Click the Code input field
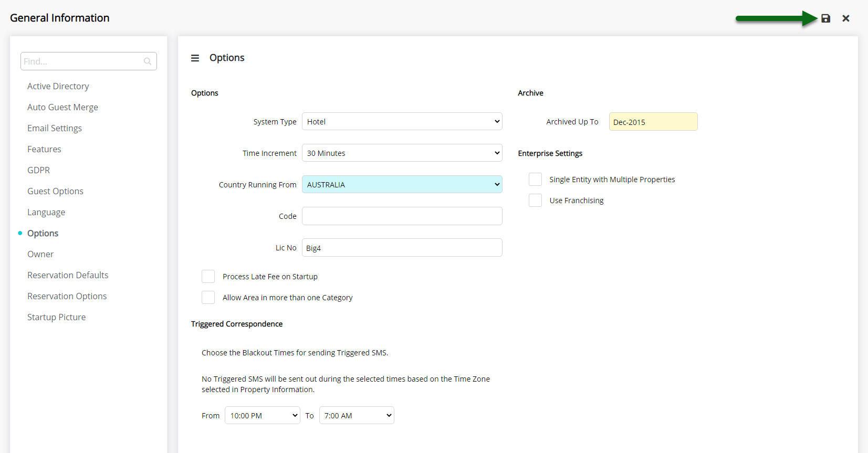868x453 pixels. pyautogui.click(x=402, y=216)
